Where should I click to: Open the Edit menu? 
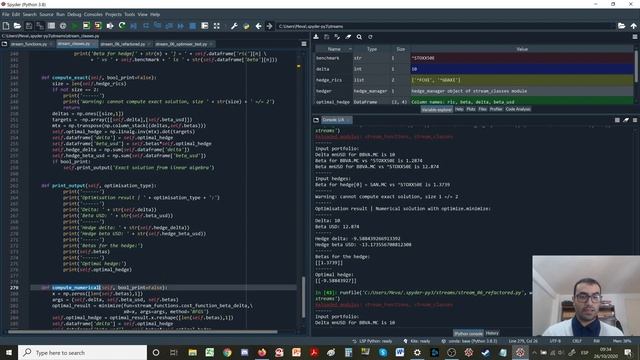point(16,14)
